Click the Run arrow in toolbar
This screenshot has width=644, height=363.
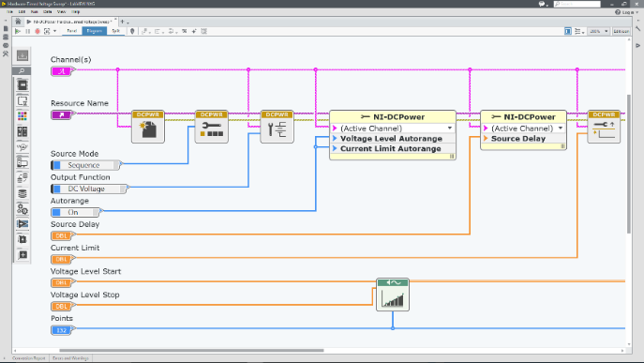(x=18, y=31)
